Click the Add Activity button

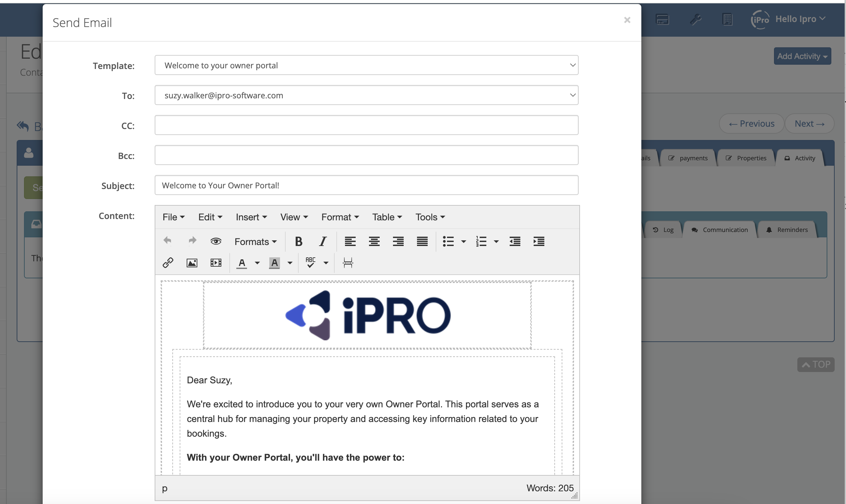802,56
